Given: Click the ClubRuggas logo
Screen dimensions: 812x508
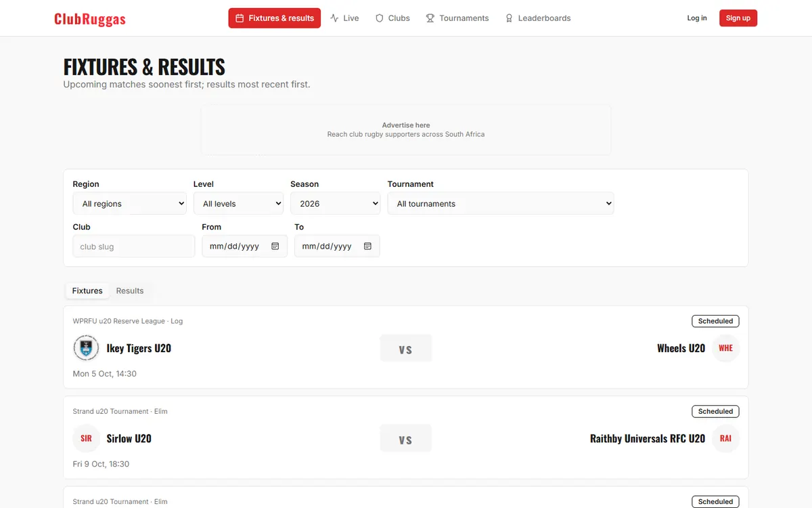Looking at the screenshot, I should click(90, 18).
